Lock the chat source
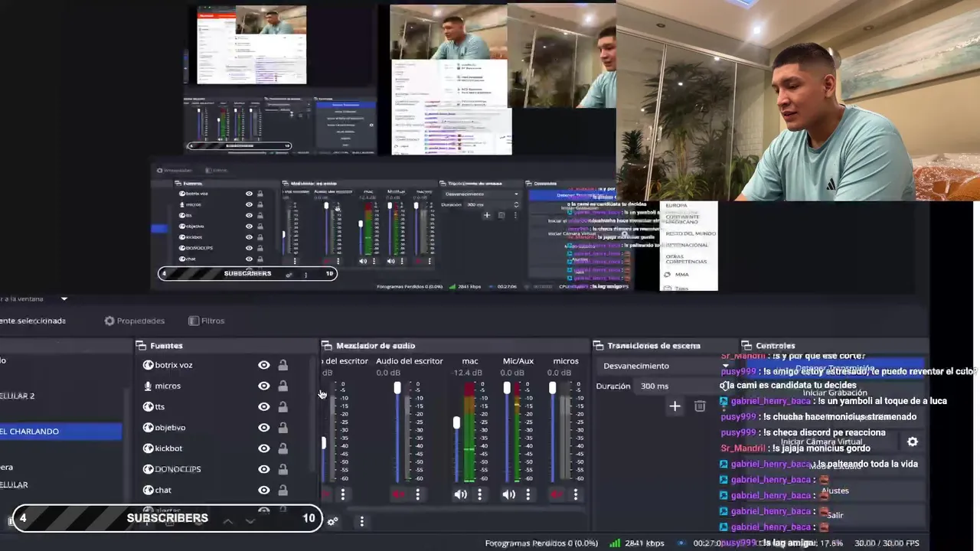 tap(283, 490)
